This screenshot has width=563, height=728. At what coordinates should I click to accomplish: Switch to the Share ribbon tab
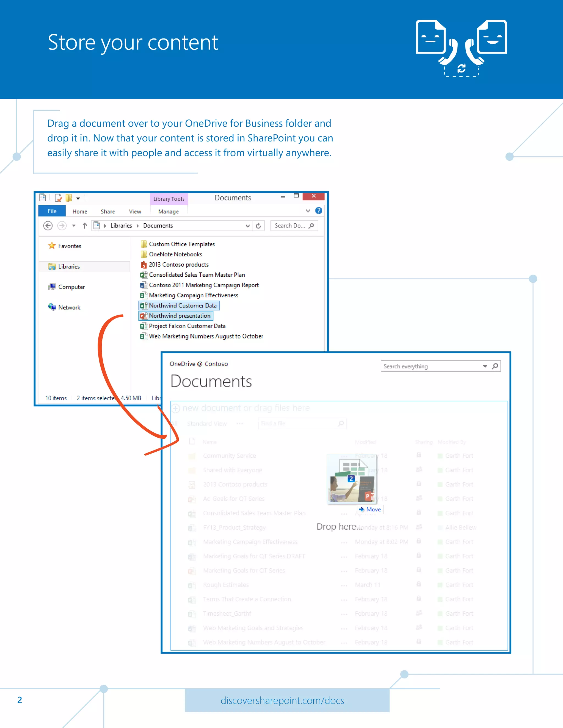[107, 211]
